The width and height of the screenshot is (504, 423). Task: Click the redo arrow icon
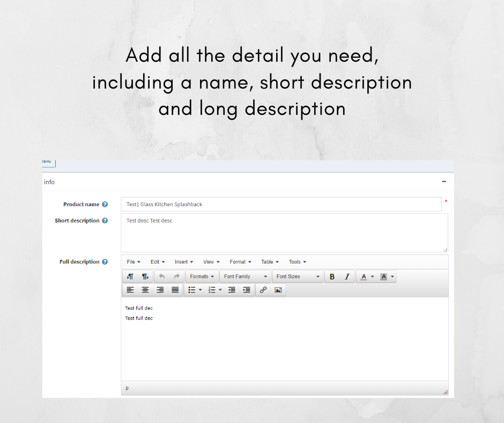pyautogui.click(x=176, y=276)
